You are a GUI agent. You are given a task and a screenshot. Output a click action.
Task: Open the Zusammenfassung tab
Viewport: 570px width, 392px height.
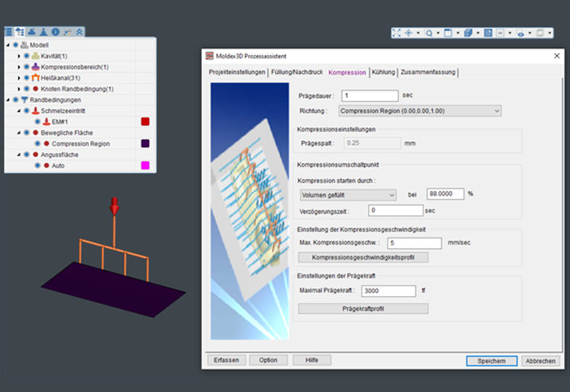pyautogui.click(x=427, y=72)
